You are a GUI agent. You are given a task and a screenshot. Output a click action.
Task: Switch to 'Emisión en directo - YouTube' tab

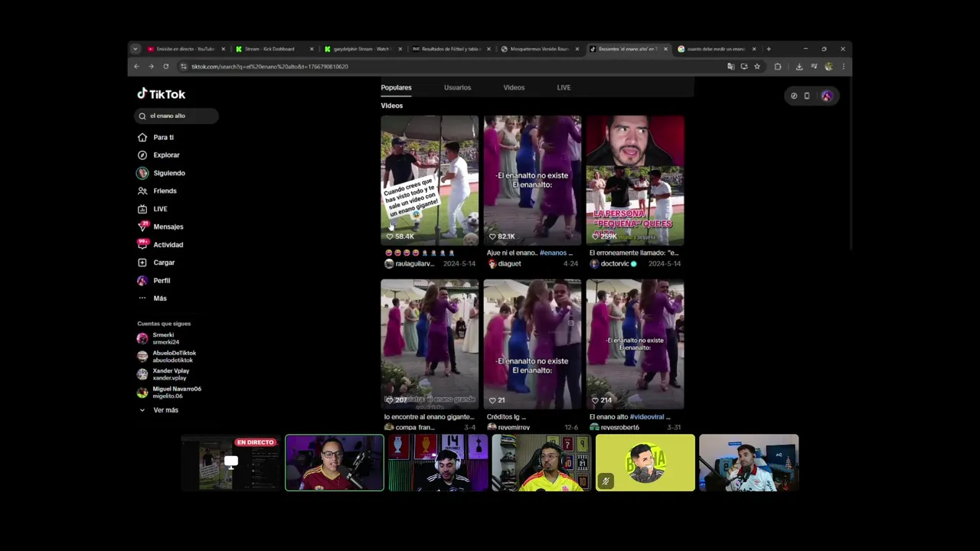(185, 49)
